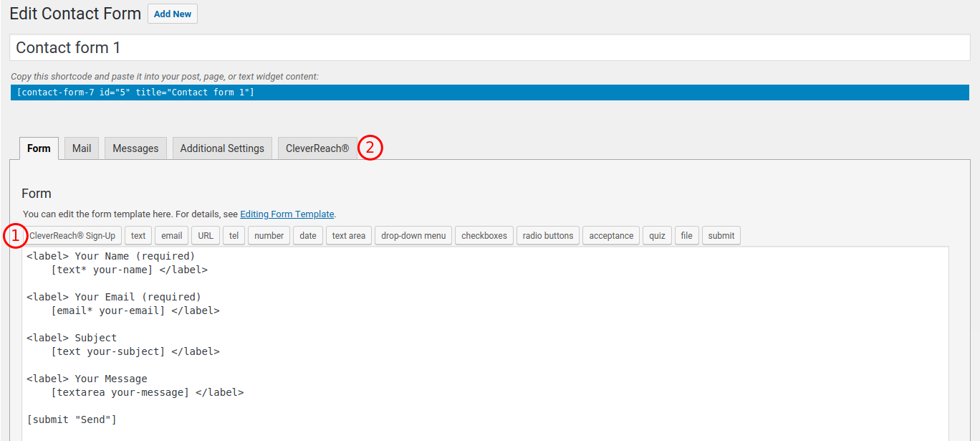Insert a submit button tag
Image resolution: width=980 pixels, height=441 pixels.
721,235
